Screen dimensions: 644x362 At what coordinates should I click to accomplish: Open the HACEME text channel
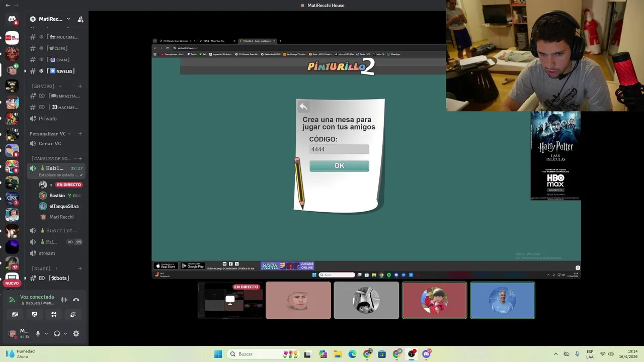pyautogui.click(x=56, y=107)
